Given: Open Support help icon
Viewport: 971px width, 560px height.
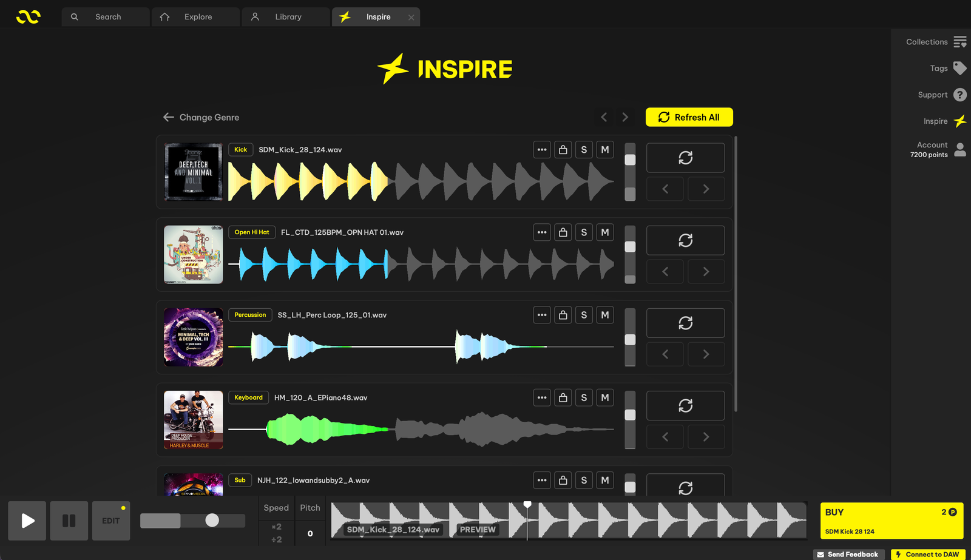Looking at the screenshot, I should [960, 95].
